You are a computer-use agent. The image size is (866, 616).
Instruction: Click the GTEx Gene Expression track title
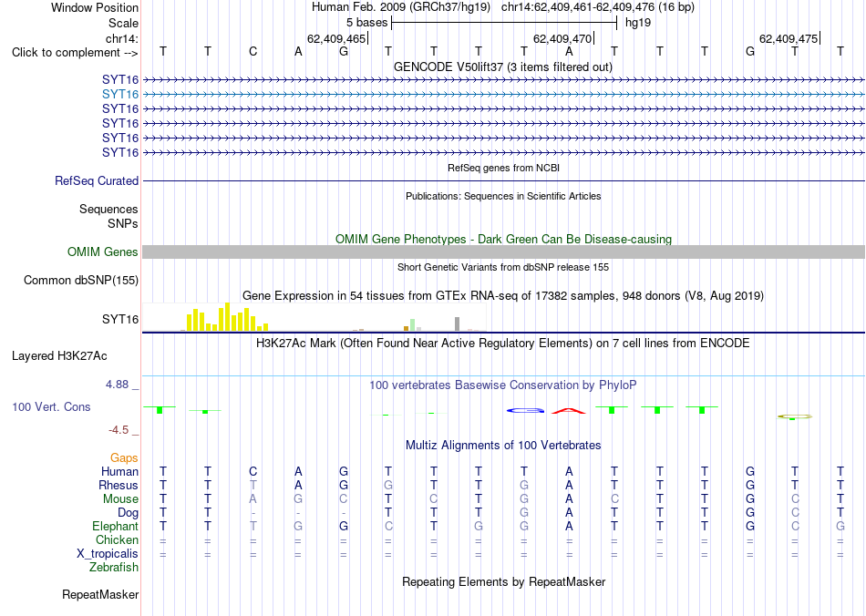tap(503, 296)
